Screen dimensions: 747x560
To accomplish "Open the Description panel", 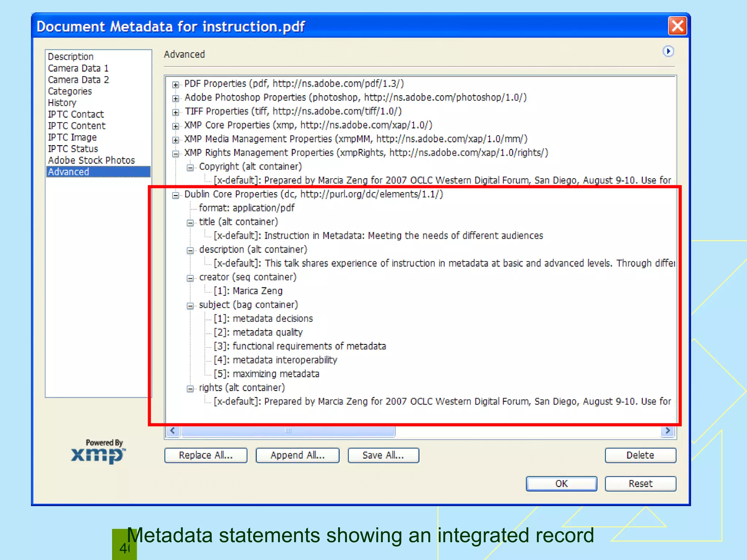I will click(x=71, y=57).
